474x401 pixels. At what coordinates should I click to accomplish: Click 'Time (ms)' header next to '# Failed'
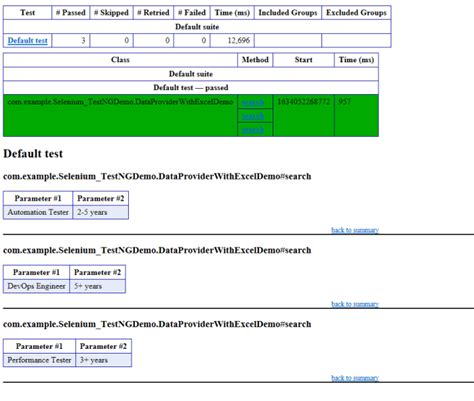point(232,13)
